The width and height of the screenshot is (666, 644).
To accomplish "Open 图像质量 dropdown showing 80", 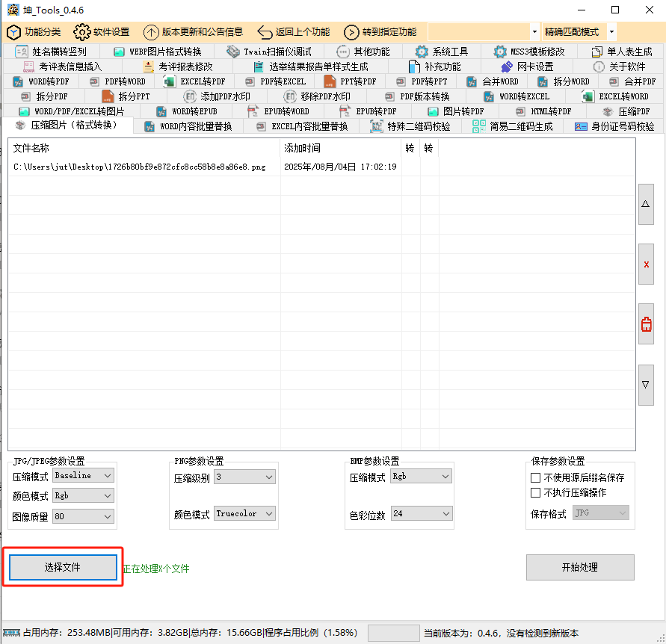I will (83, 516).
